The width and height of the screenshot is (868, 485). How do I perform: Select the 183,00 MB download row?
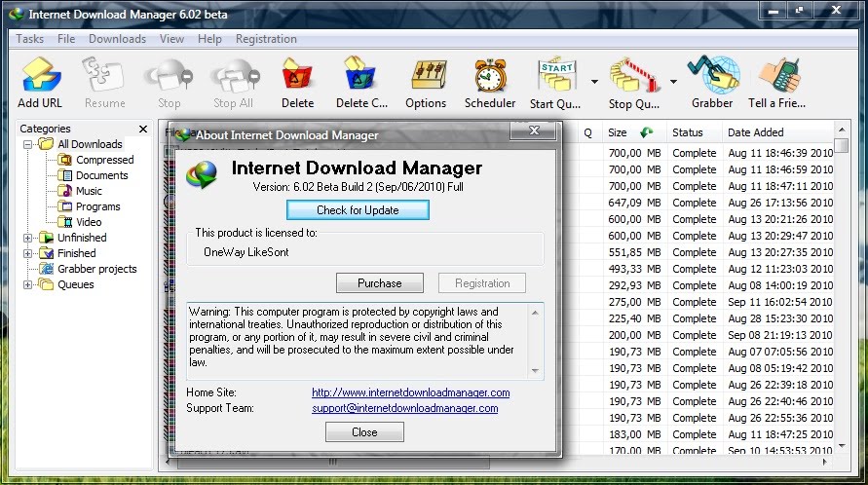click(x=704, y=434)
